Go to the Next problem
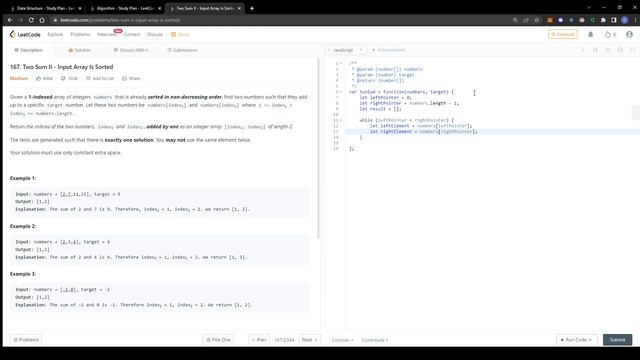Image resolution: width=640 pixels, height=360 pixels. [310, 340]
